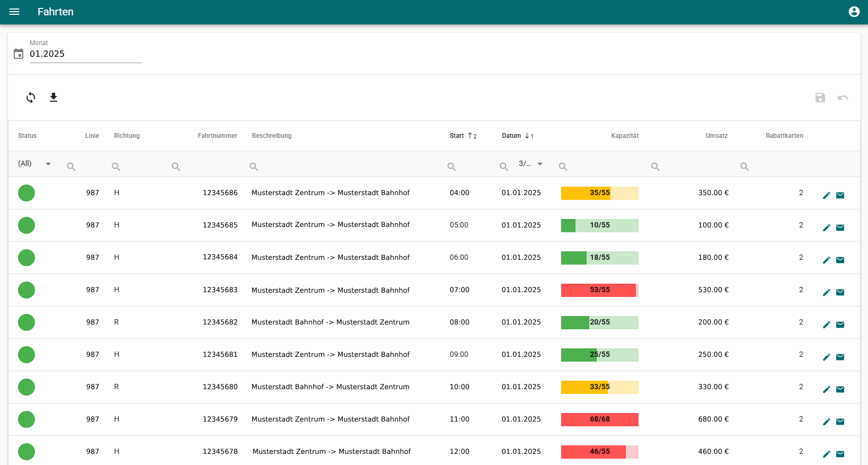Click the 35/55 capacity bar
The width and height of the screenshot is (868, 465).
[600, 193]
